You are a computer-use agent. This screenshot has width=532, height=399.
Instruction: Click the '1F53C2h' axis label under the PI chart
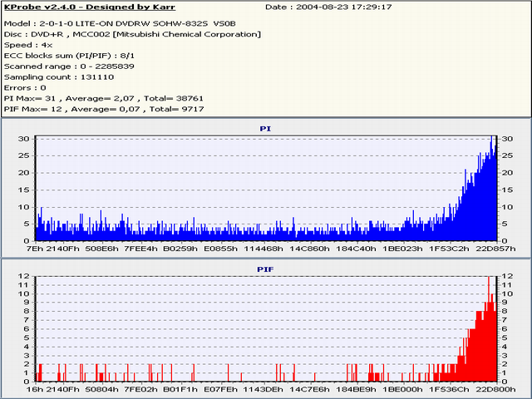click(449, 249)
